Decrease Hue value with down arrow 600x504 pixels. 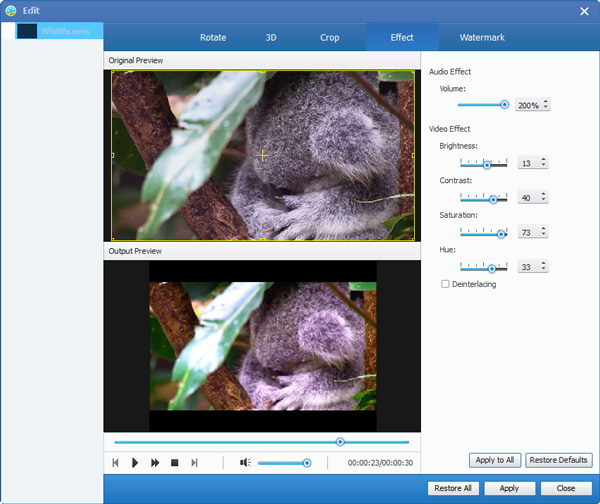[543, 268]
